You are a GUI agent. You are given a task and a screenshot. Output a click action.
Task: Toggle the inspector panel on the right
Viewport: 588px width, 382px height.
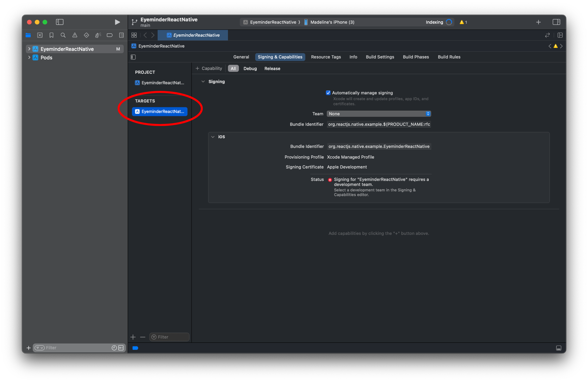pyautogui.click(x=556, y=22)
